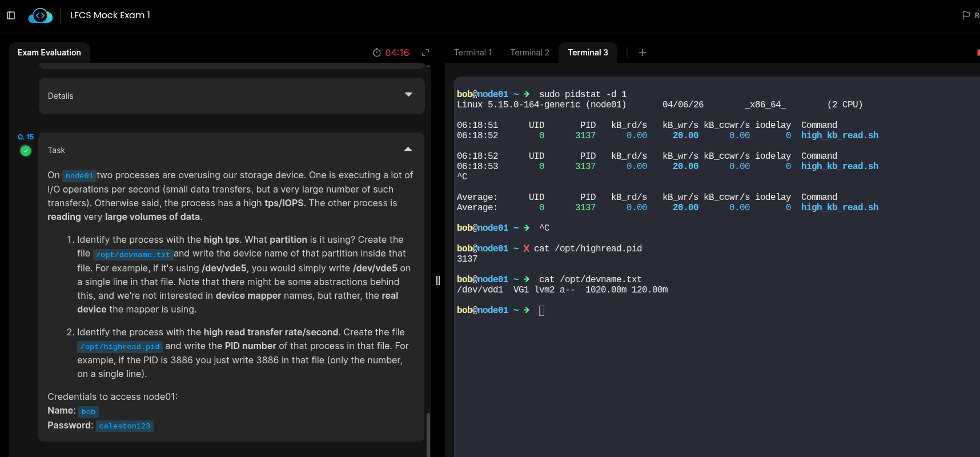The height and width of the screenshot is (457, 980).
Task: Open the Exam Evaluation tab
Action: pos(49,53)
